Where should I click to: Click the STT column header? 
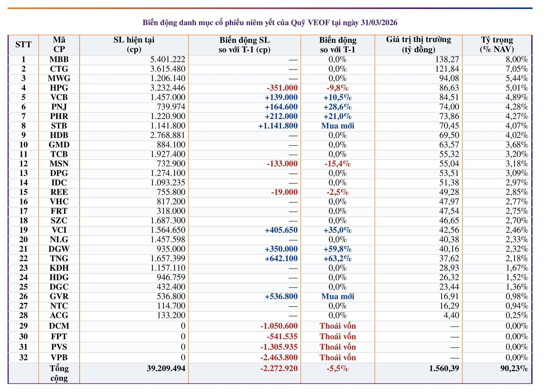coord(23,44)
